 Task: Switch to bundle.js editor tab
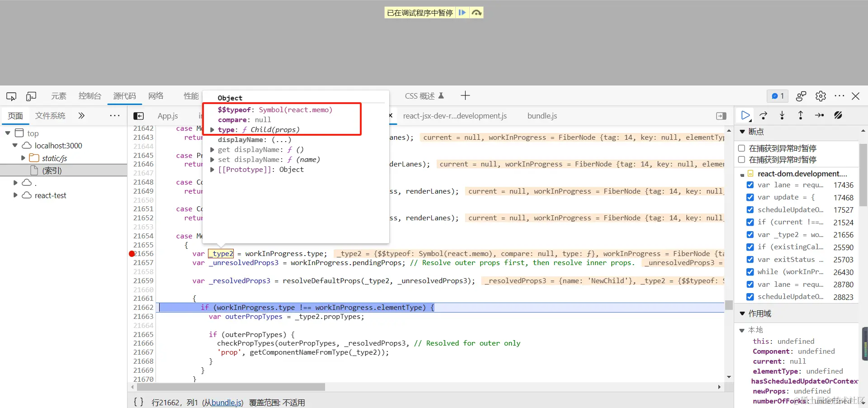coord(542,116)
